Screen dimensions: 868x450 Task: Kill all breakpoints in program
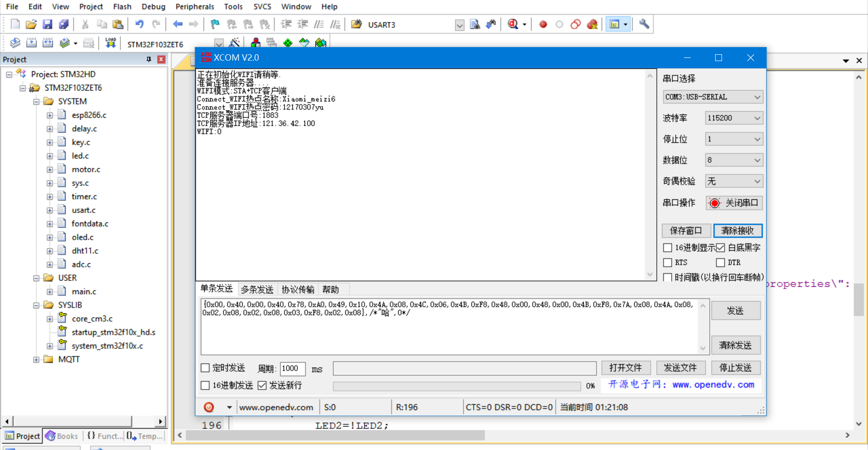click(x=592, y=24)
